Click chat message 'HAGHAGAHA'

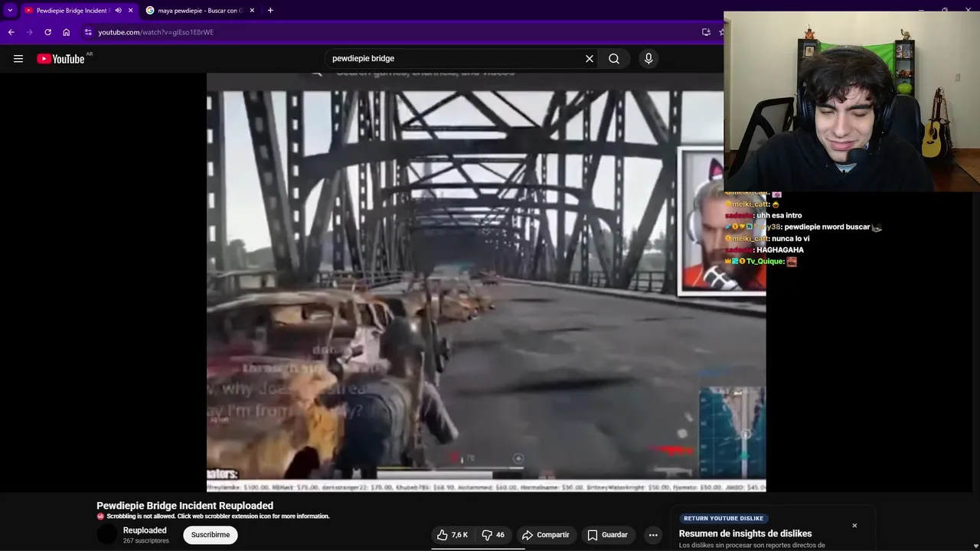[780, 250]
